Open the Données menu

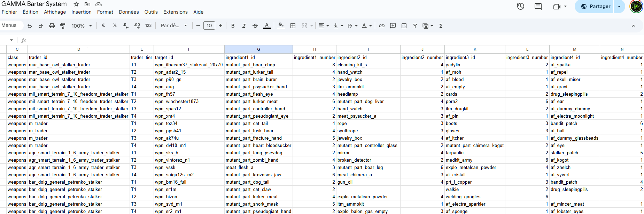pos(129,12)
